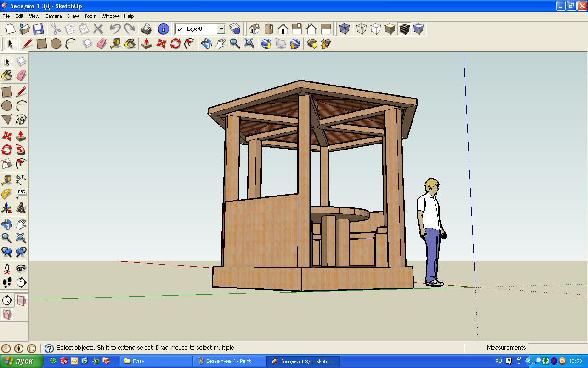The height and width of the screenshot is (368, 588).
Task: Pick the Follow Me tool
Action: pos(21,149)
